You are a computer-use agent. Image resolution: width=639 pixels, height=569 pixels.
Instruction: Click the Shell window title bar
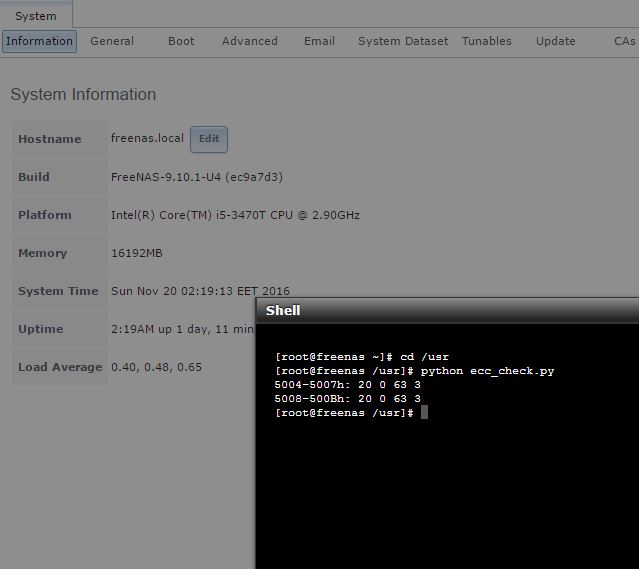pyautogui.click(x=447, y=311)
